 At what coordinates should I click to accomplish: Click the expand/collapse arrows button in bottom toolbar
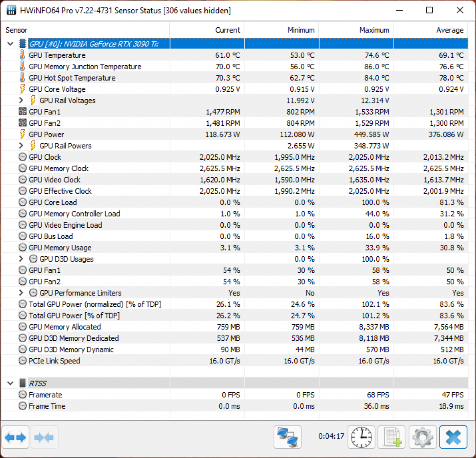pos(15,437)
